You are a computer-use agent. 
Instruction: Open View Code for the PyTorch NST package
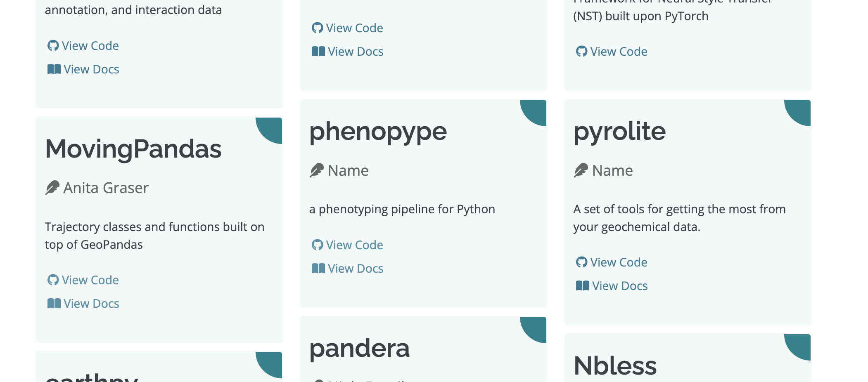coord(612,52)
